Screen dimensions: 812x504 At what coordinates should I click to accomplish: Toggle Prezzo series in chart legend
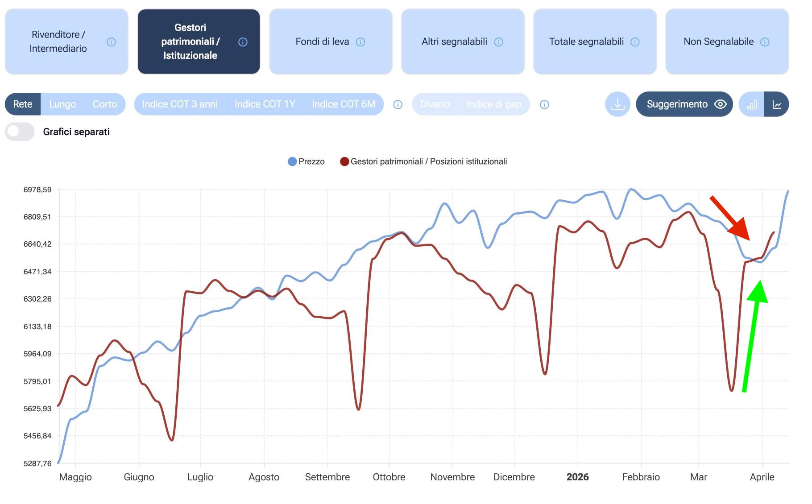pyautogui.click(x=307, y=161)
